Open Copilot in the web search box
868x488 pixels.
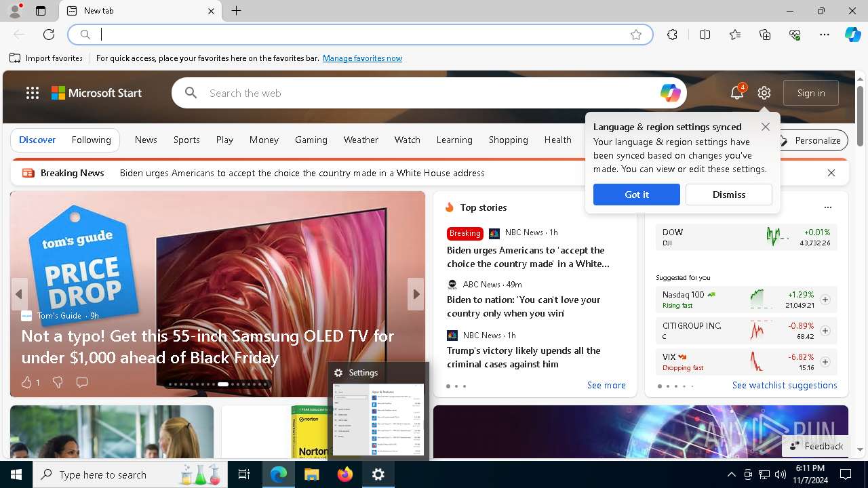(670, 93)
